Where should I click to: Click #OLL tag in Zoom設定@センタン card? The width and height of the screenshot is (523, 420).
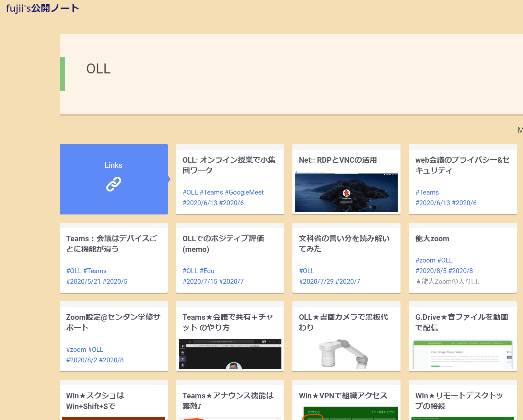click(96, 350)
